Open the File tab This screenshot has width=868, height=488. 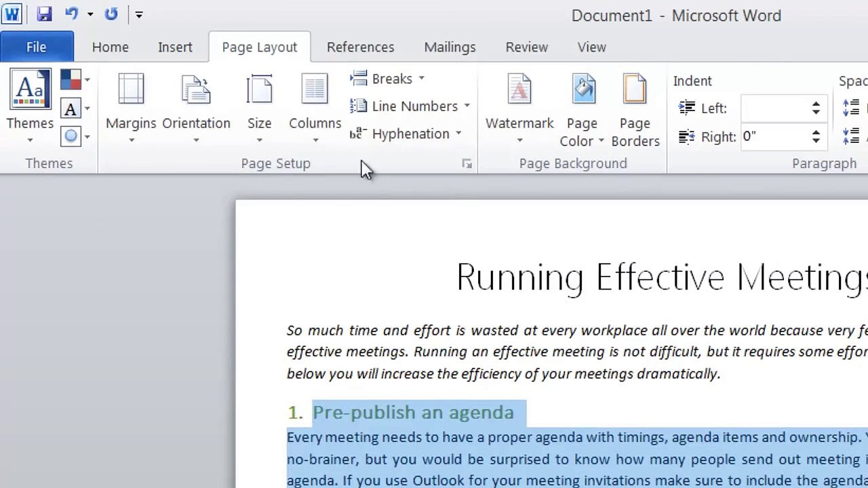(x=37, y=47)
